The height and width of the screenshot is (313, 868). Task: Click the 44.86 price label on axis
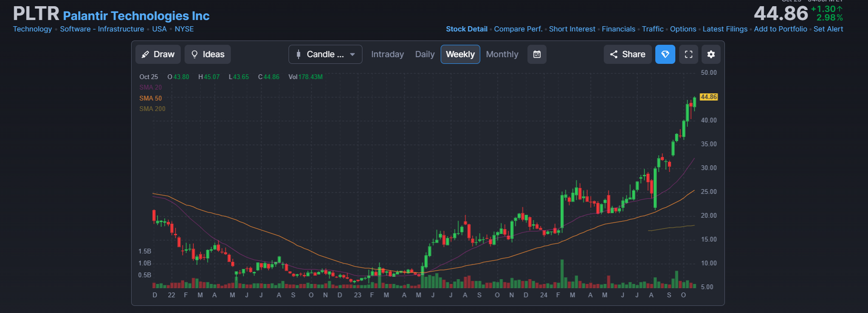[x=709, y=97]
